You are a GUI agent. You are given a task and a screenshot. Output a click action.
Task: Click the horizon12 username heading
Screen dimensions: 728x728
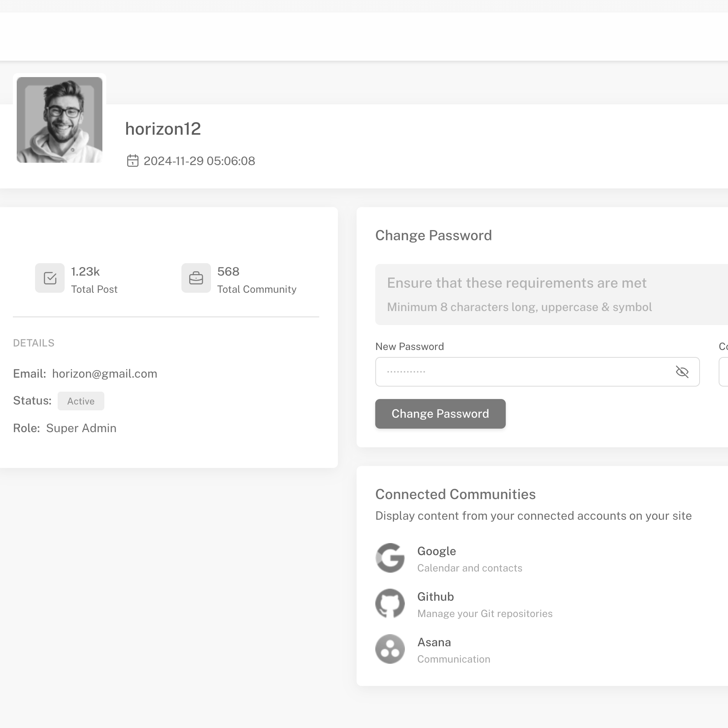pyautogui.click(x=163, y=129)
